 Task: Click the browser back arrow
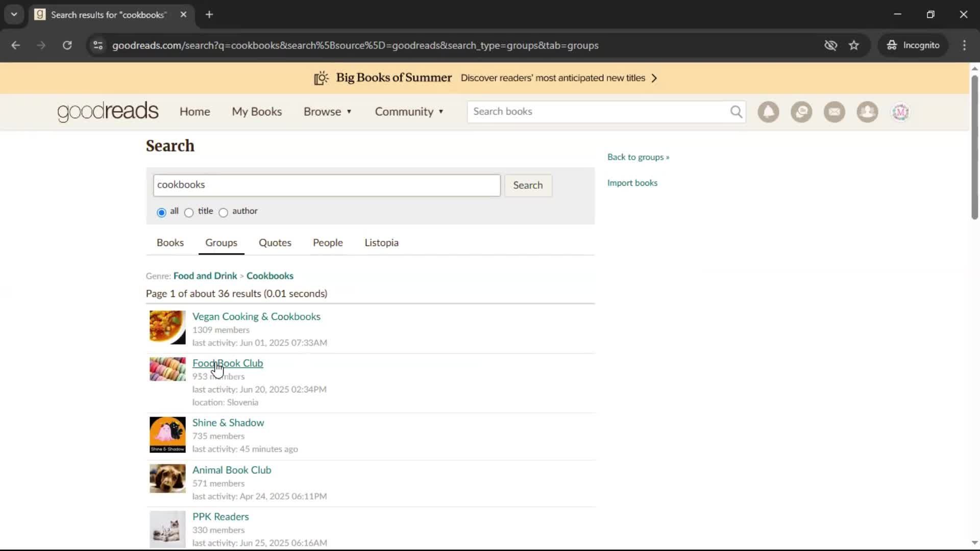(16, 45)
